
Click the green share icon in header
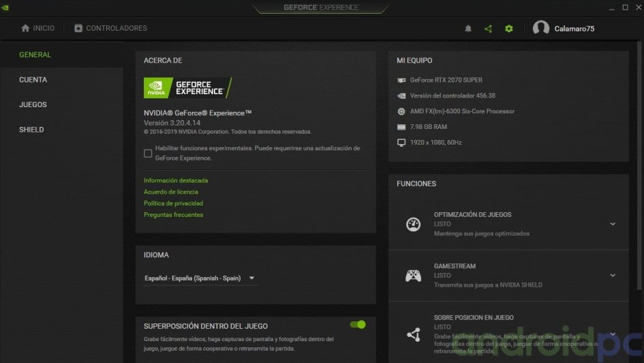(489, 29)
